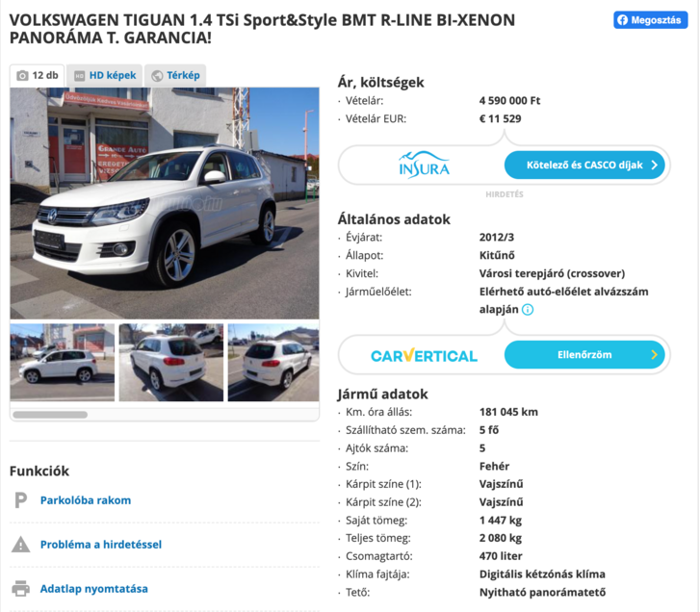Image resolution: width=700 pixels, height=612 pixels.
Task: Report via Probléma a hirdetéssel link
Action: (101, 545)
